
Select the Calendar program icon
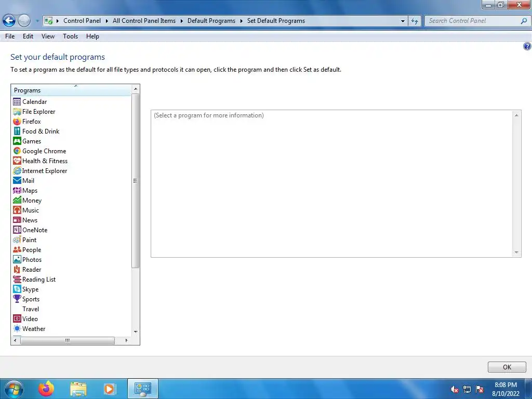coord(17,102)
